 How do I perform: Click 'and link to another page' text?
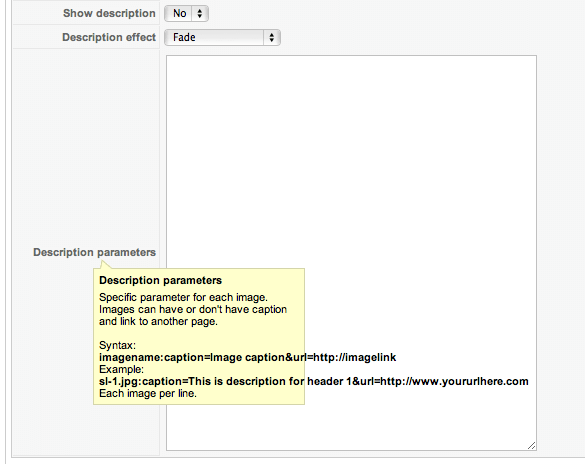coord(158,321)
